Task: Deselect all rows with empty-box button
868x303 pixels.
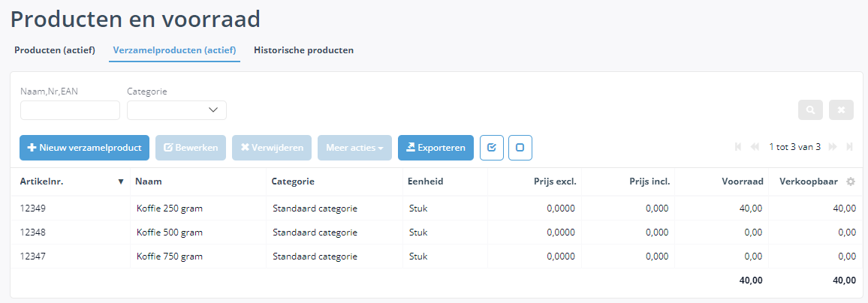Action: [x=520, y=148]
